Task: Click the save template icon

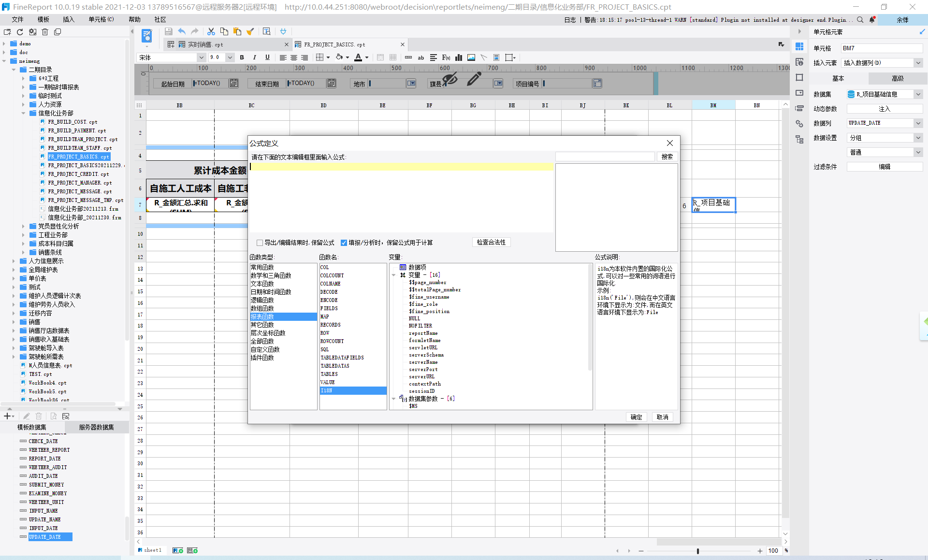Action: (x=169, y=31)
